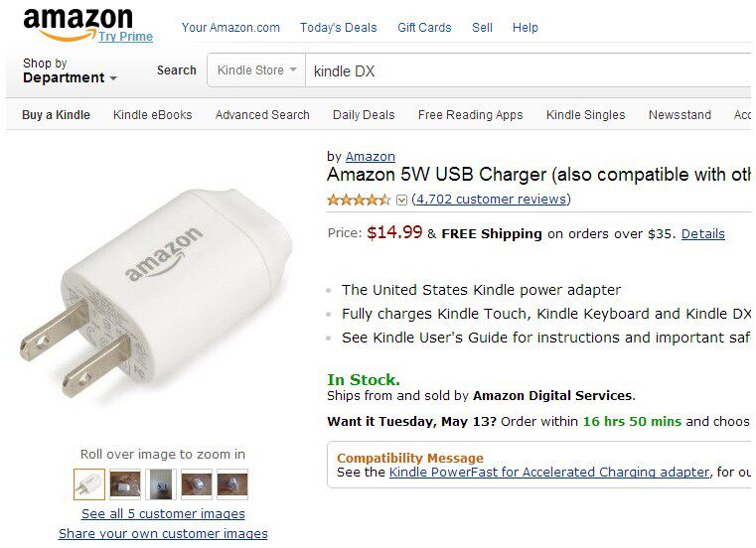The width and height of the screenshot is (756, 548).
Task: Open the 4,702 customer reviews link
Action: (x=491, y=200)
